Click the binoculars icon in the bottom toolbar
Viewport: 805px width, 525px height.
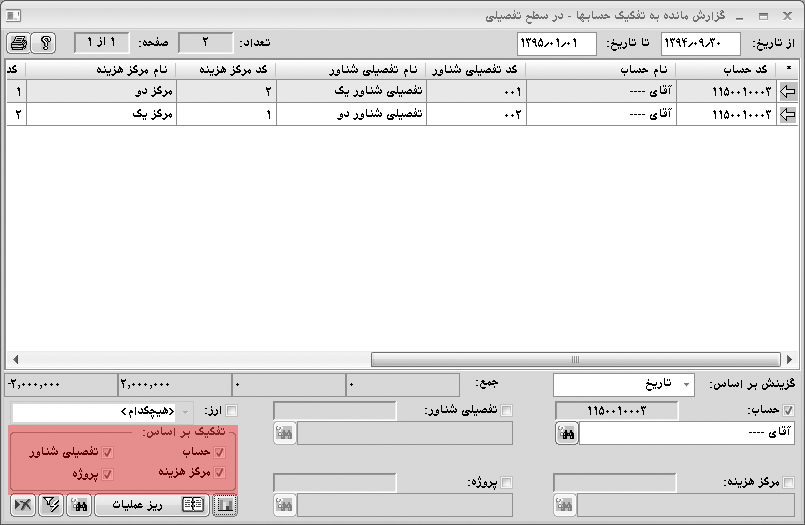(x=77, y=505)
